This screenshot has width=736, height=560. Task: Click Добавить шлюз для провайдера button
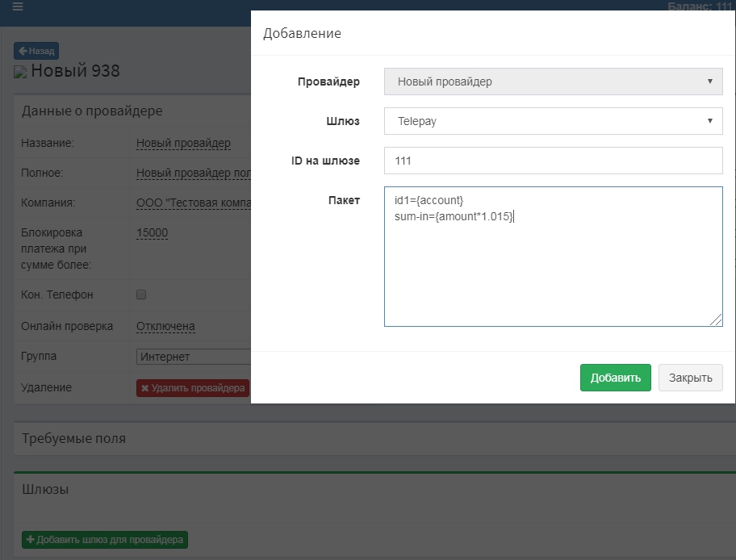click(x=104, y=539)
